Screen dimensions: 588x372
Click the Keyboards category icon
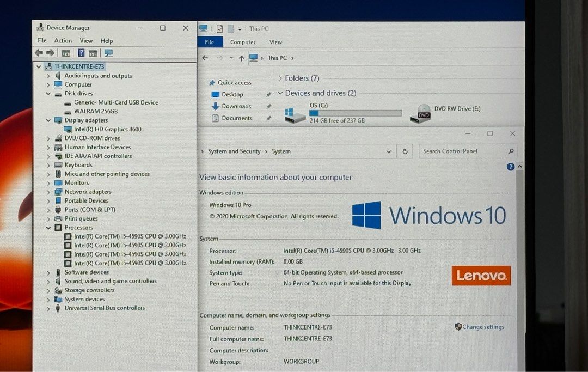point(58,165)
